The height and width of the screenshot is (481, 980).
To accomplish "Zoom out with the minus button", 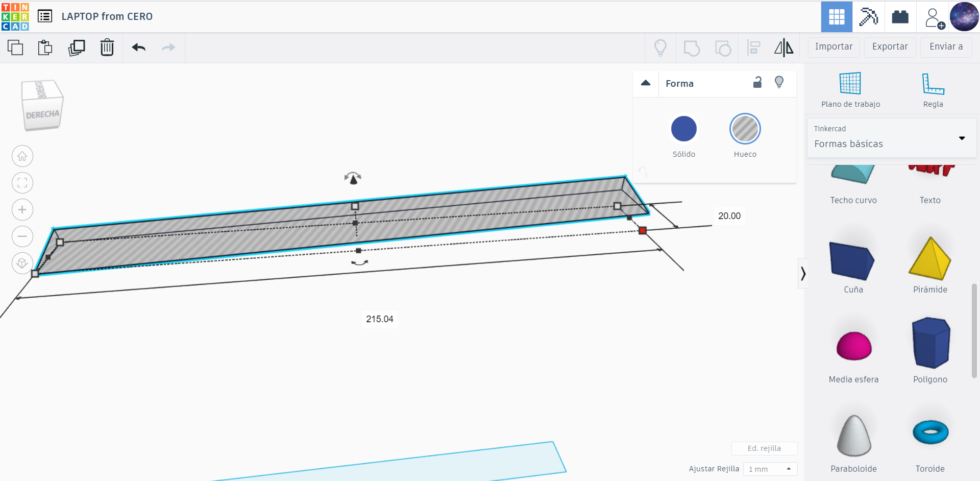I will [x=22, y=236].
